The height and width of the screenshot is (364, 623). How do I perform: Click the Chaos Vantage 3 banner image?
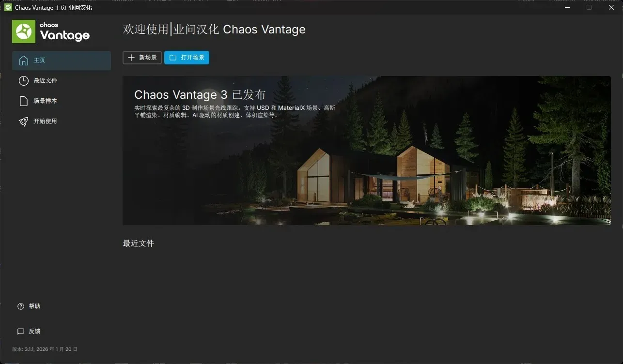click(x=367, y=151)
